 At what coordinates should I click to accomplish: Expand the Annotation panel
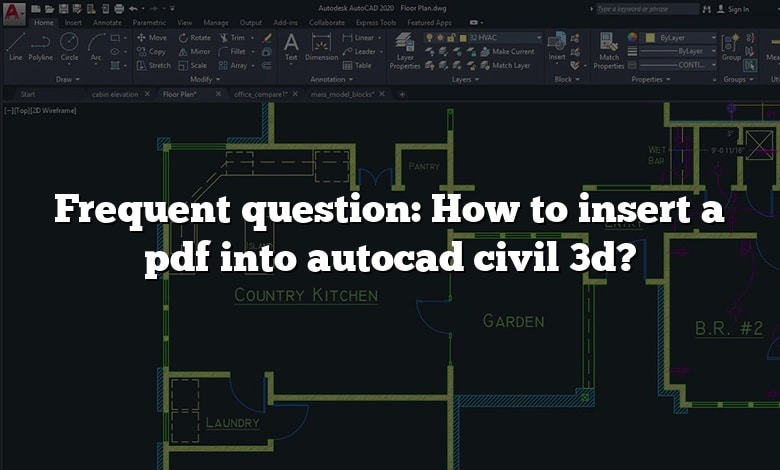pos(332,79)
